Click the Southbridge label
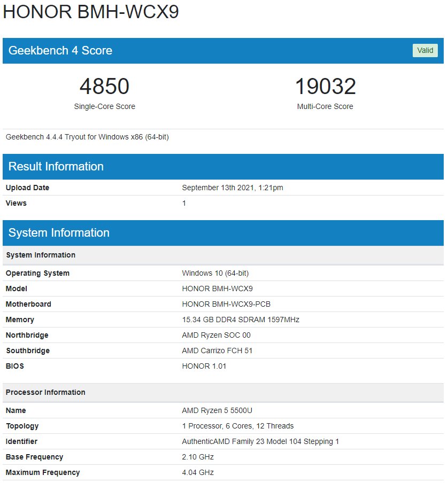Image resolution: width=448 pixels, height=483 pixels. (28, 350)
